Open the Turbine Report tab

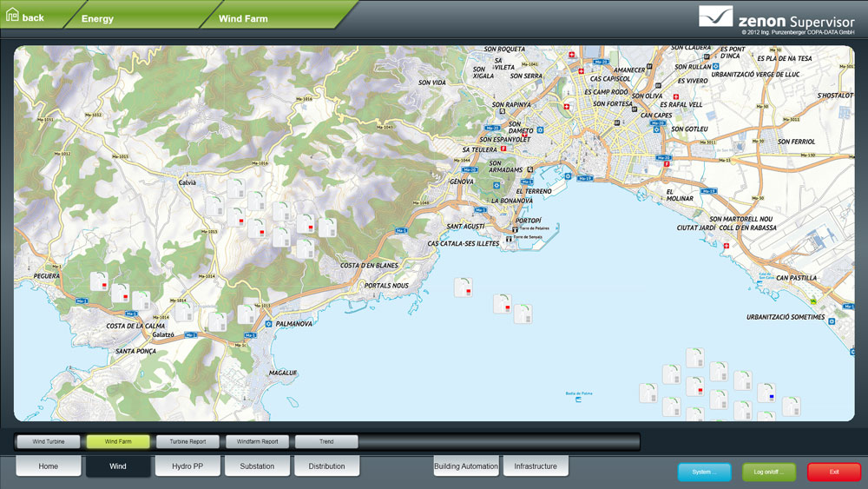tap(187, 441)
